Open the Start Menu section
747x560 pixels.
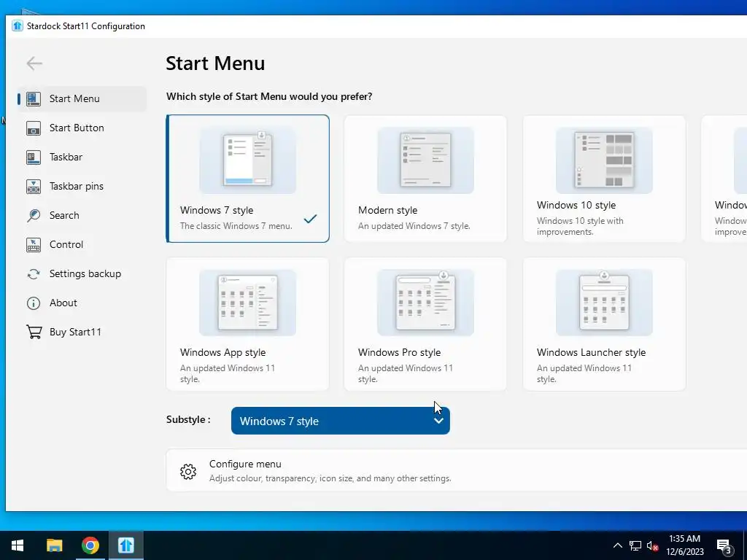coord(82,98)
